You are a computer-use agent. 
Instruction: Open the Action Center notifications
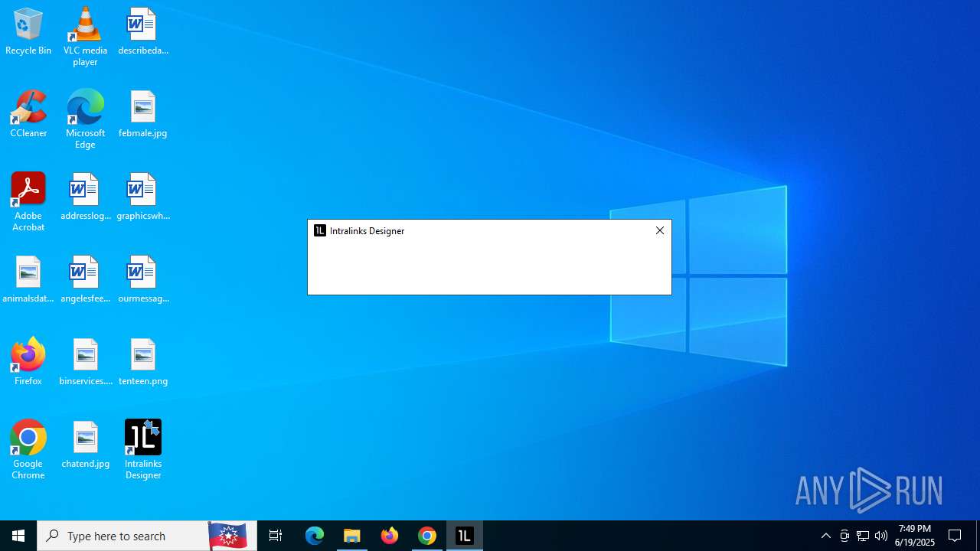coord(955,536)
